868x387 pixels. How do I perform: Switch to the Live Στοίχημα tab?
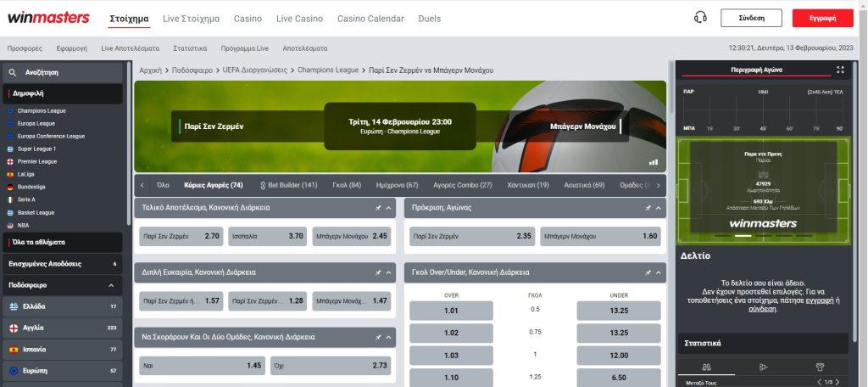pos(191,18)
